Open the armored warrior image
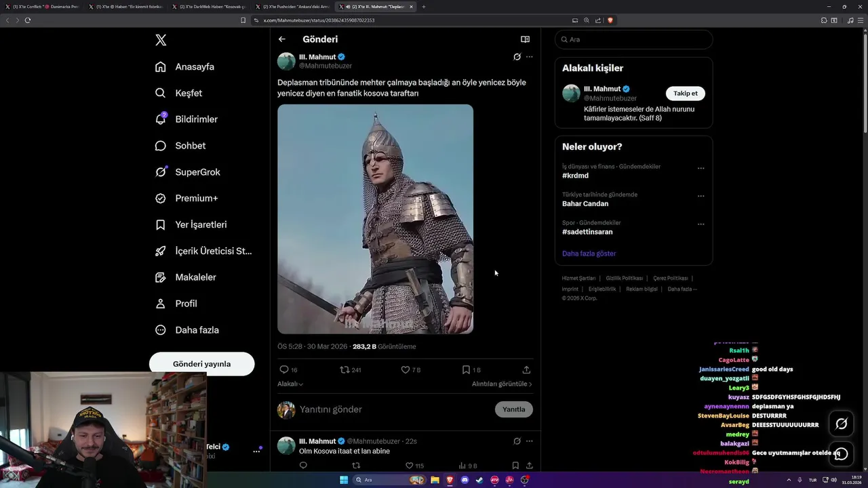 [375, 219]
